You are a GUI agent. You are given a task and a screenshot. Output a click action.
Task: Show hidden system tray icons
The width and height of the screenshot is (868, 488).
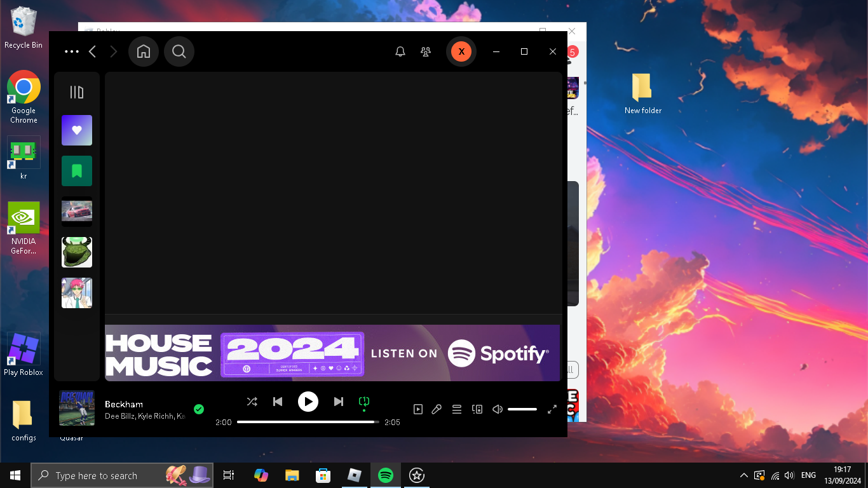(744, 475)
